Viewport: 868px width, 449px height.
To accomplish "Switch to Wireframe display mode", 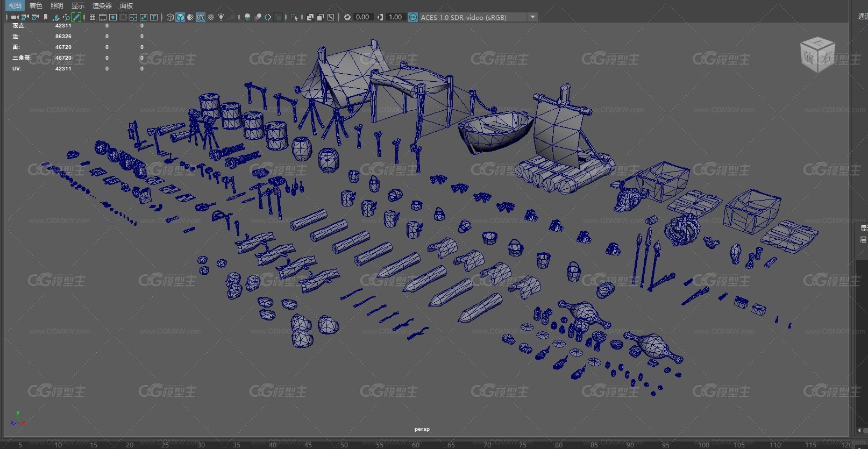I will (170, 17).
